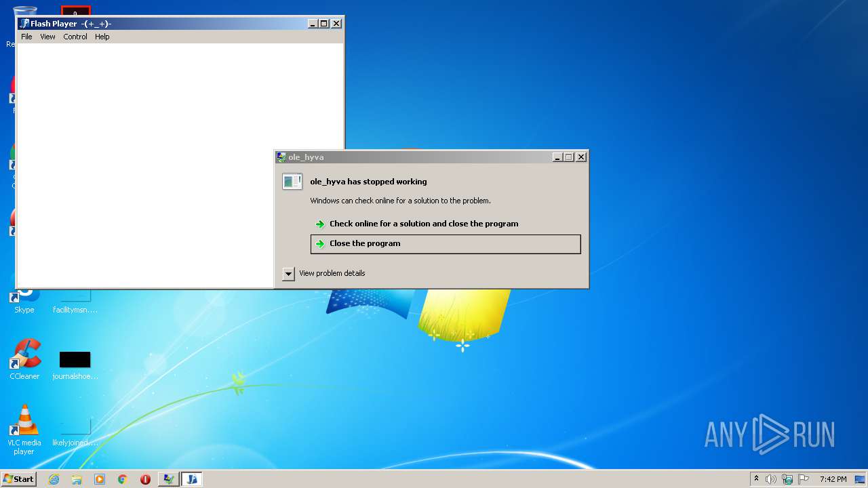Close the Flash Player window
Viewport: 868px width, 488px height.
336,24
